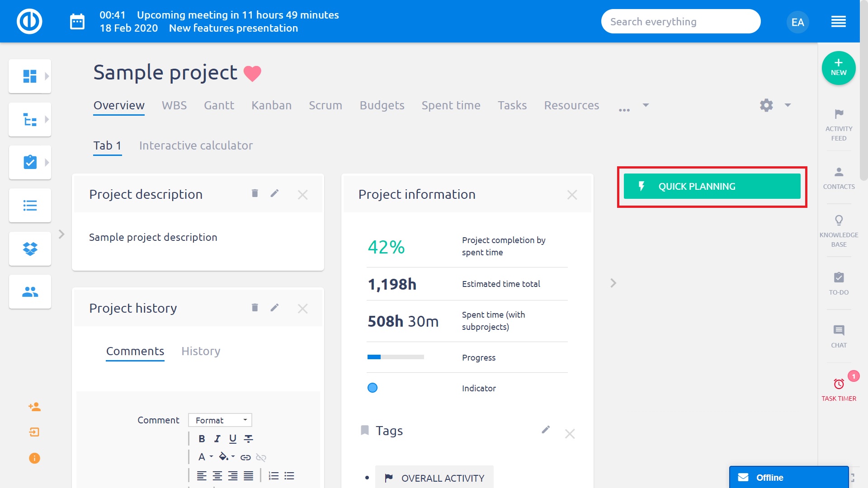Edit the Project history module
Image resolution: width=868 pixels, height=488 pixels.
[x=274, y=308]
